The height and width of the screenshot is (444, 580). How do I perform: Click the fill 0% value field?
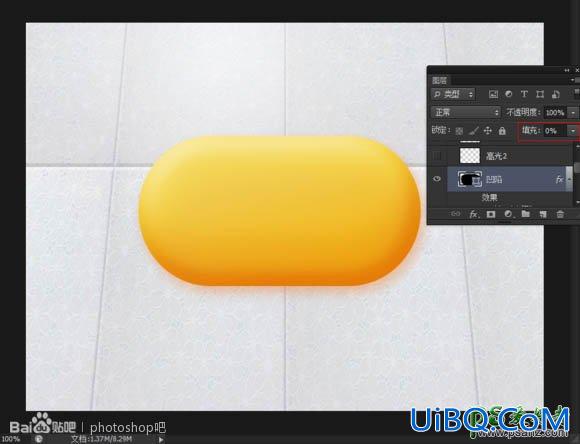556,131
